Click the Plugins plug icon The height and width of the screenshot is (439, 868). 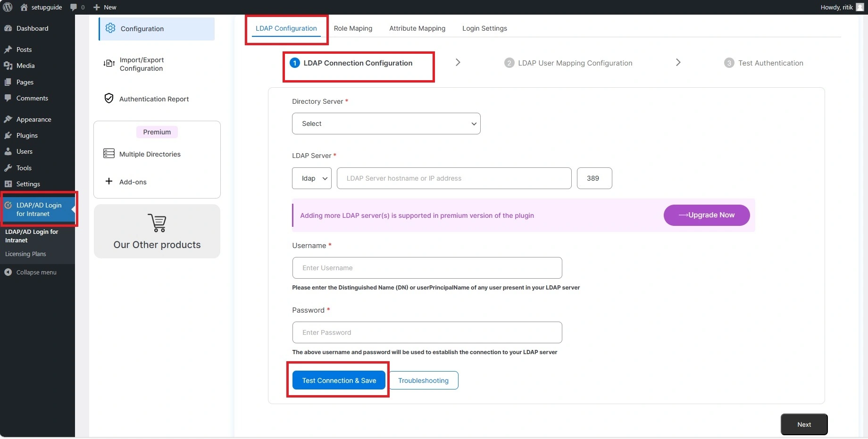point(8,135)
